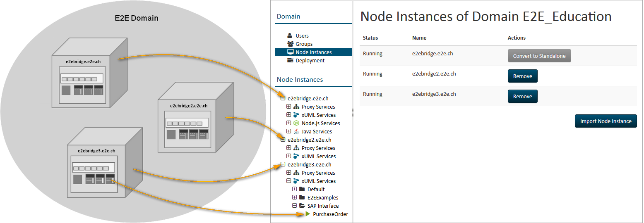
Task: Click the Import Node Instance button
Action: [606, 121]
